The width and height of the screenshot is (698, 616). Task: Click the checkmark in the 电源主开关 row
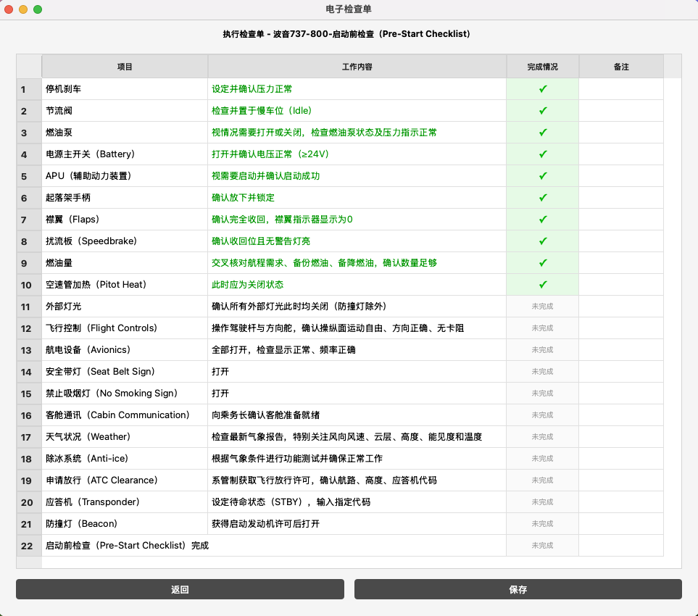coord(543,154)
